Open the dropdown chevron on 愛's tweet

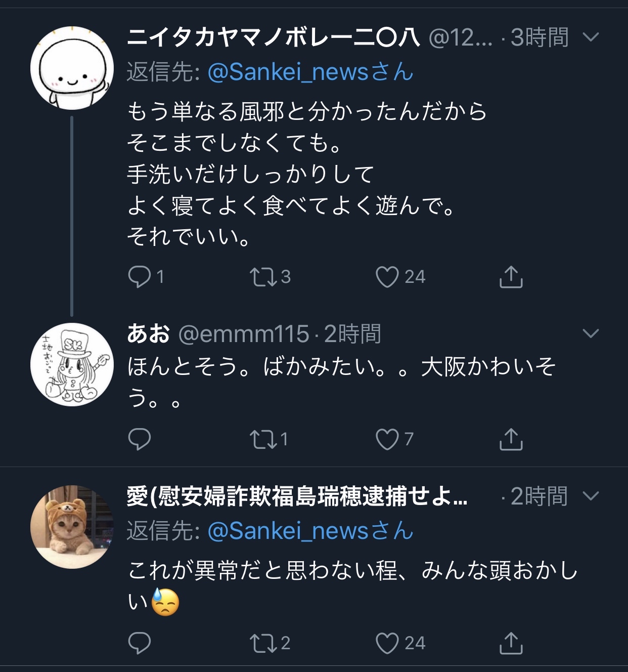591,496
